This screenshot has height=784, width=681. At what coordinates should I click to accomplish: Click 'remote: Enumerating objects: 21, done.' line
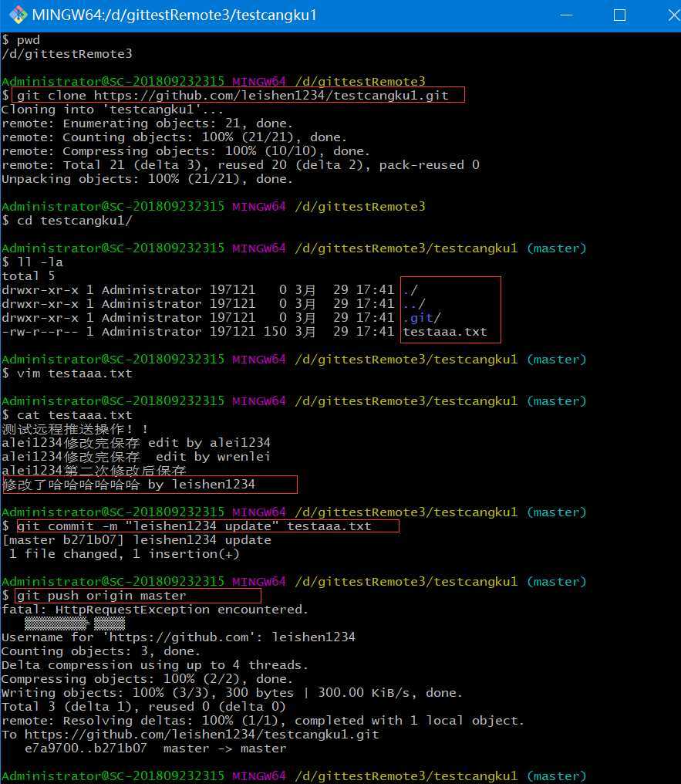click(147, 123)
